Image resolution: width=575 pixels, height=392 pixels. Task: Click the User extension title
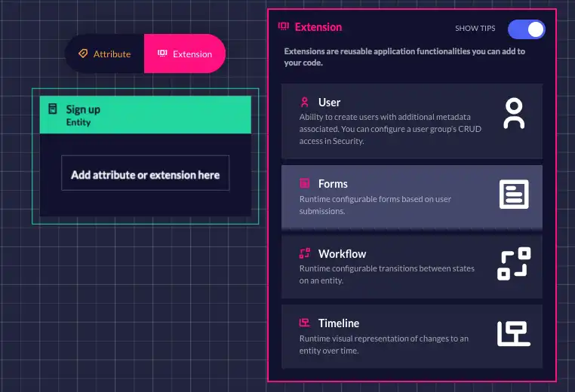click(x=329, y=103)
